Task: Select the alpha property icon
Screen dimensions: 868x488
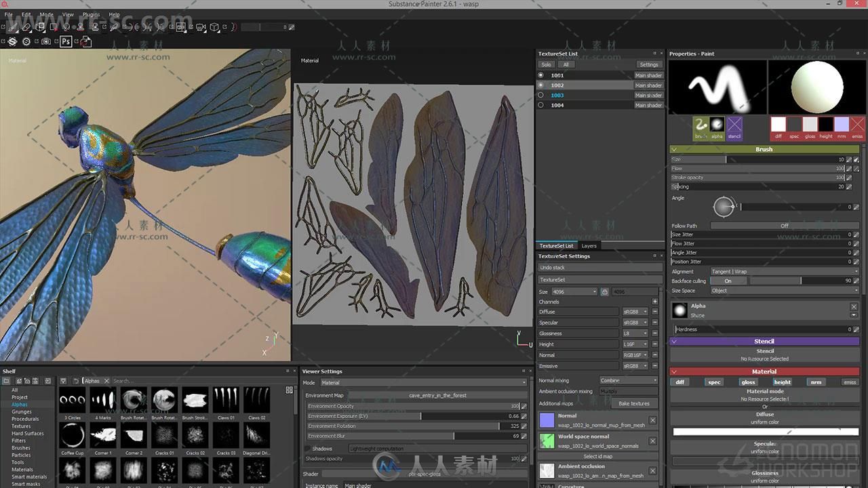Action: pyautogui.click(x=717, y=127)
